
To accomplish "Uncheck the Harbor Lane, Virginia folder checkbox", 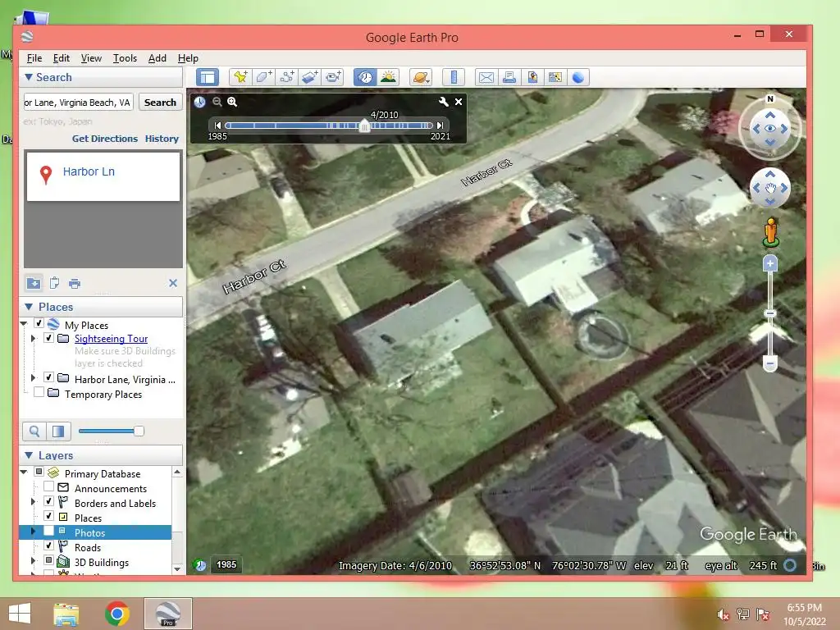I will point(48,377).
